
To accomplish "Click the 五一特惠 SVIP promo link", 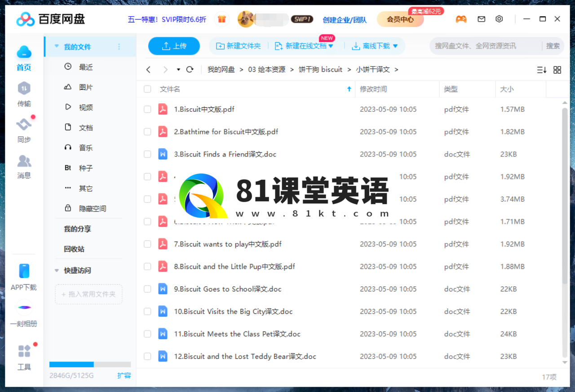I will [x=167, y=19].
